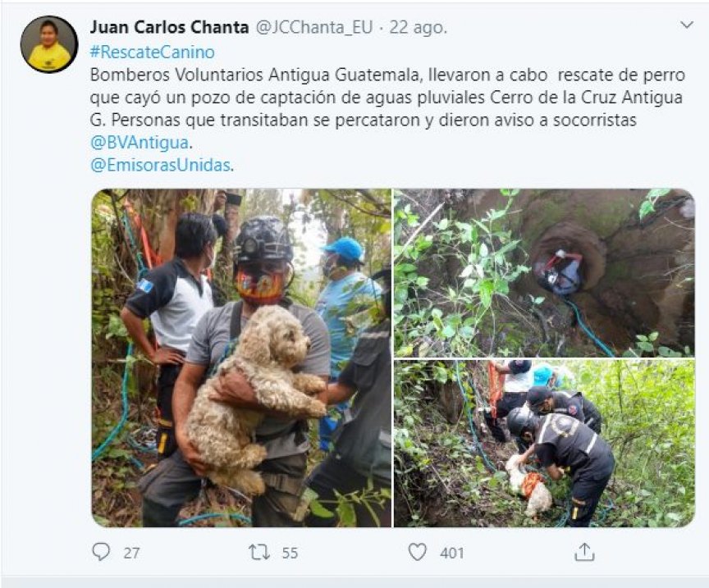
Task: Click the retweet arrows icon
Action: [x=259, y=552]
